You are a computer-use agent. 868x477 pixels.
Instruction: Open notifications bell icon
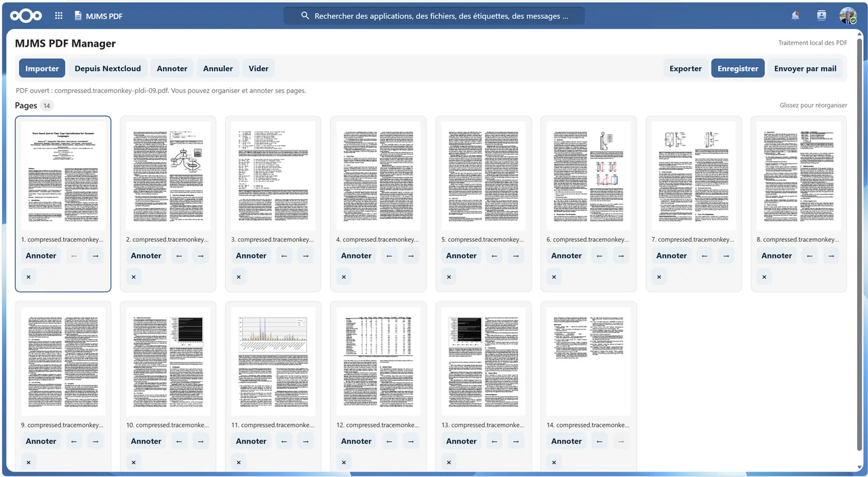point(795,16)
